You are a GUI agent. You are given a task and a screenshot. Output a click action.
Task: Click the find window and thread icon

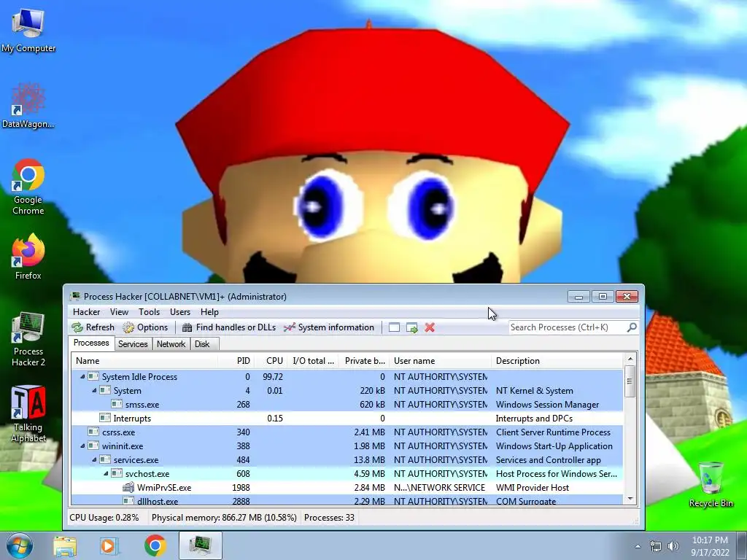click(x=412, y=327)
